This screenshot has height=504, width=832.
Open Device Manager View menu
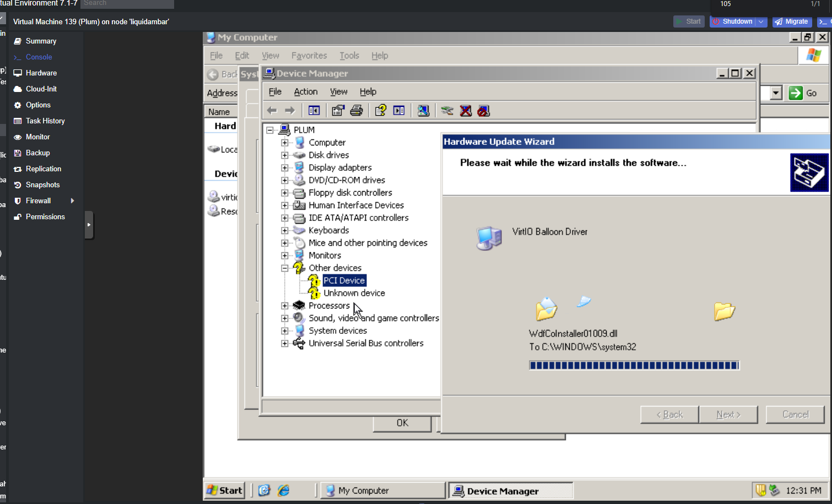click(x=339, y=92)
